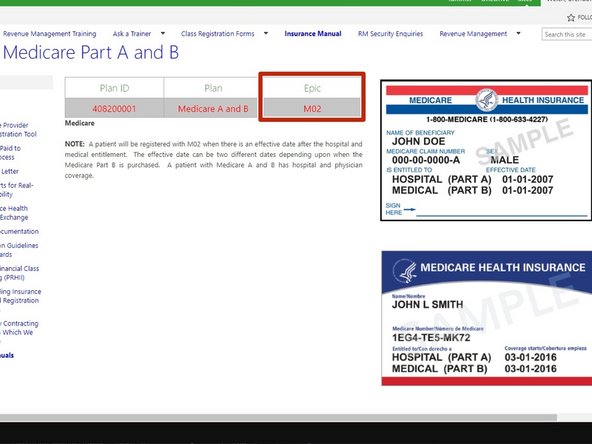This screenshot has width=592, height=444.
Task: Open RM Security Enquiries link
Action: (x=390, y=34)
